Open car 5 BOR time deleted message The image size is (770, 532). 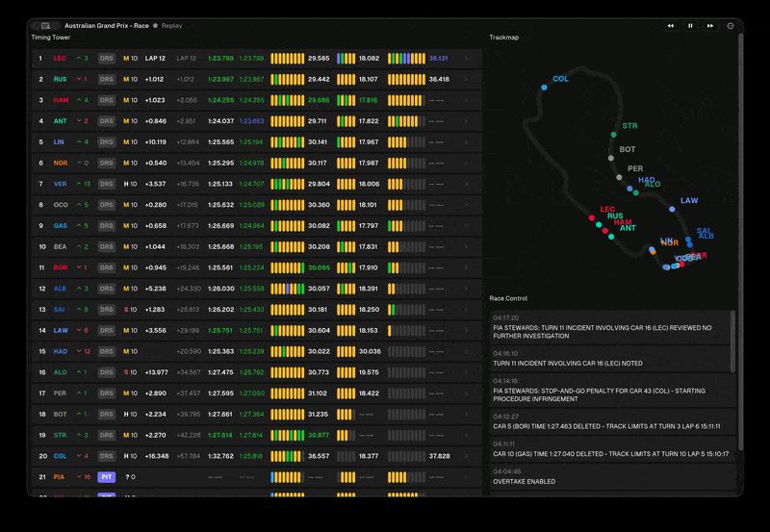pyautogui.click(x=613, y=422)
